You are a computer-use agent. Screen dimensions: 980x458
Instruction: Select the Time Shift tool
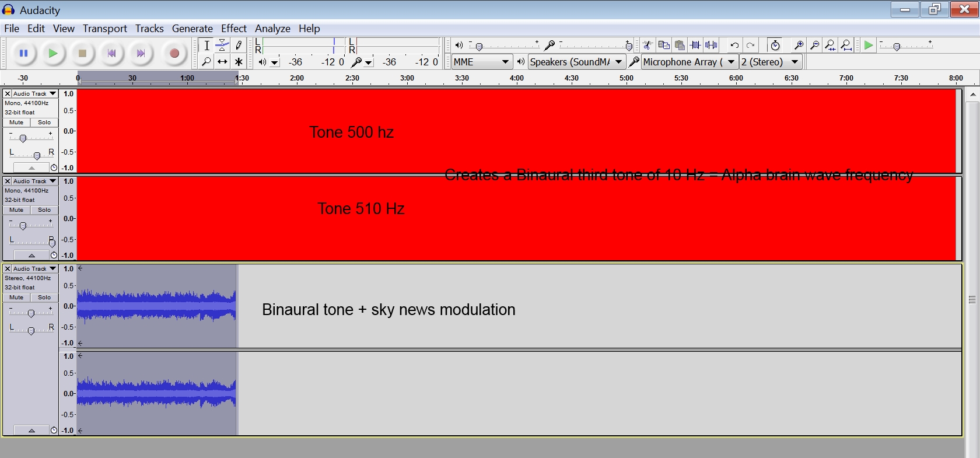pyautogui.click(x=222, y=62)
